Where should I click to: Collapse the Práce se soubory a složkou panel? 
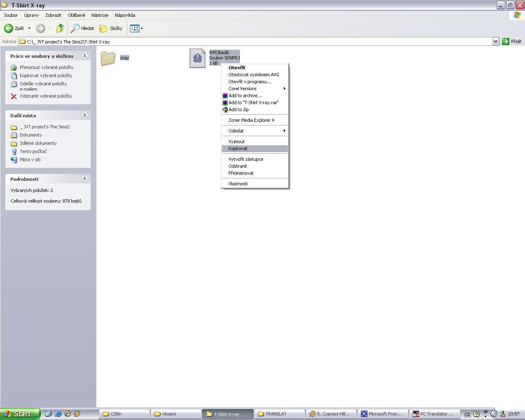pyautogui.click(x=85, y=56)
